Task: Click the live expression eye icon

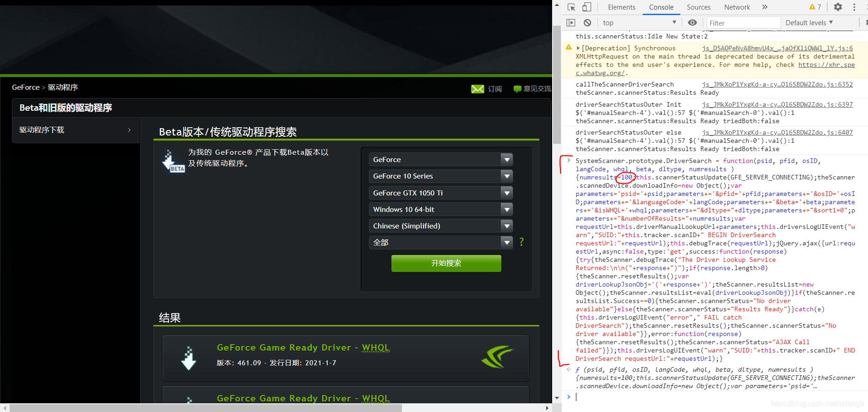Action: (692, 23)
